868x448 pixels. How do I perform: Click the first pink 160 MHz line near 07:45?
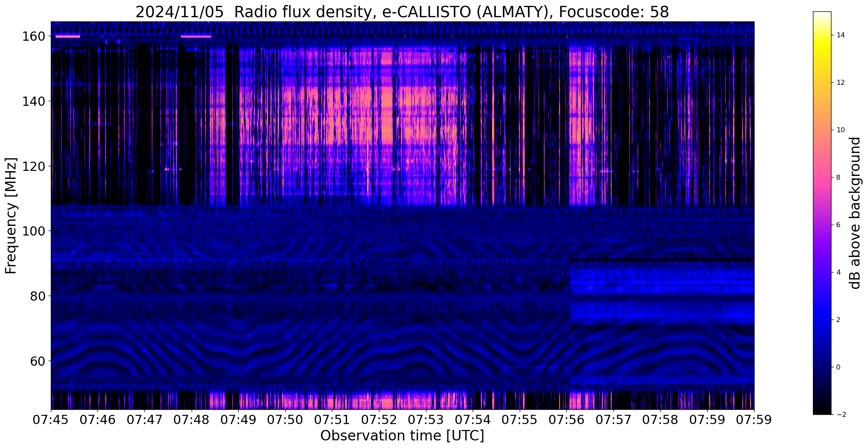(x=68, y=37)
